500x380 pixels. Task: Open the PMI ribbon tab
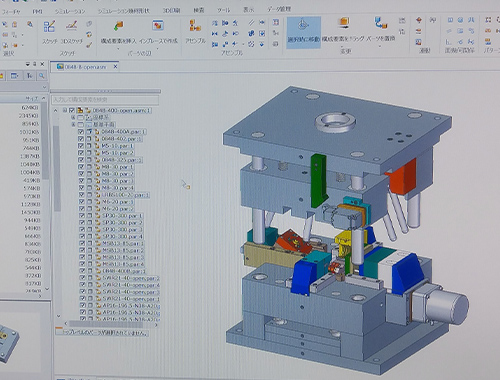(37, 11)
